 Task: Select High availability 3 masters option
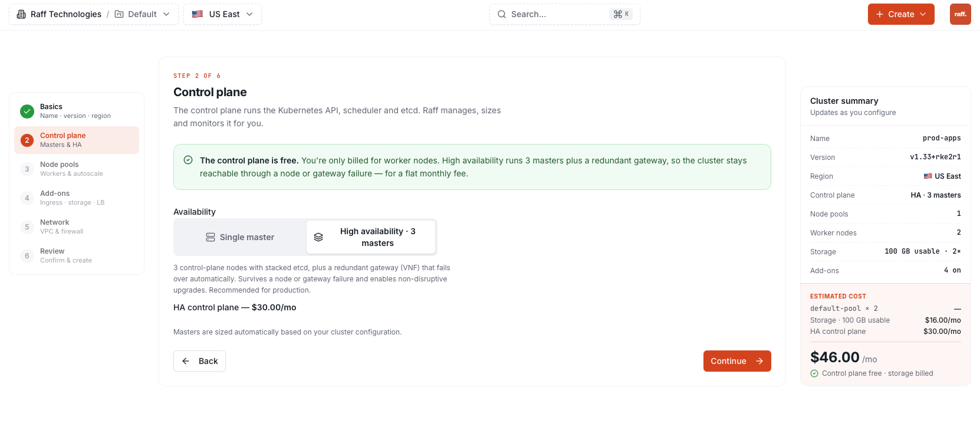tap(371, 237)
